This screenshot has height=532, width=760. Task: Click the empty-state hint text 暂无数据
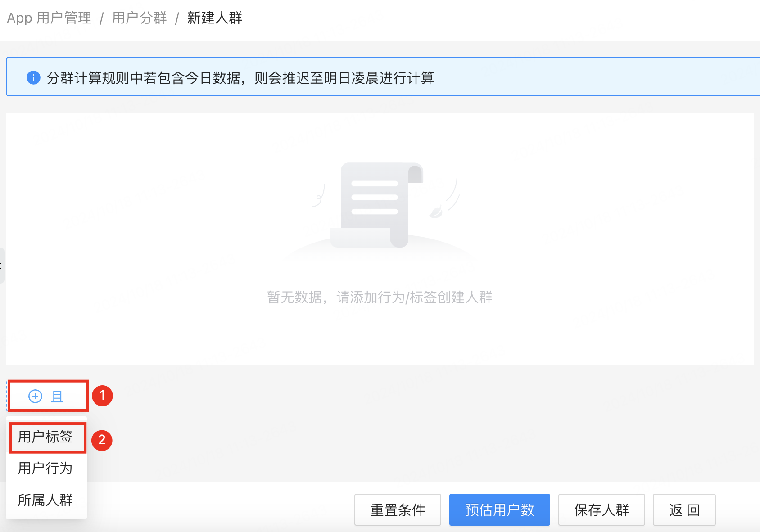pyautogui.click(x=380, y=298)
